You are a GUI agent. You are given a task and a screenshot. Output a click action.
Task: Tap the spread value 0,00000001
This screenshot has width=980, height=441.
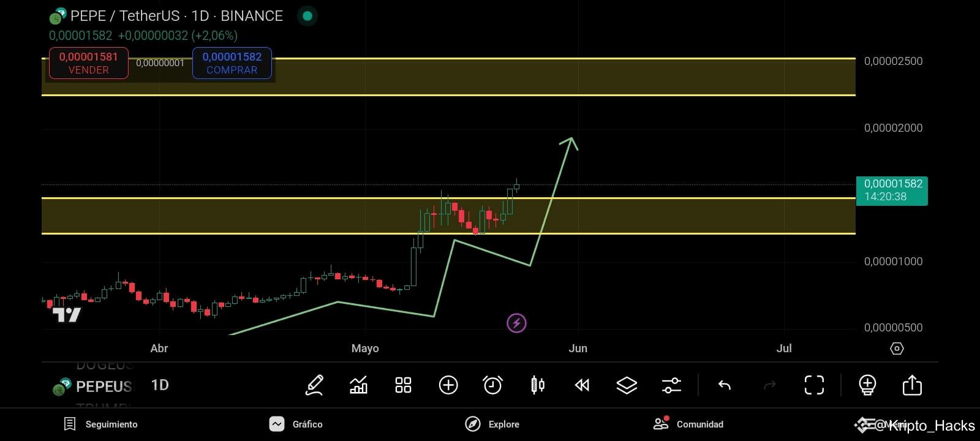click(160, 63)
